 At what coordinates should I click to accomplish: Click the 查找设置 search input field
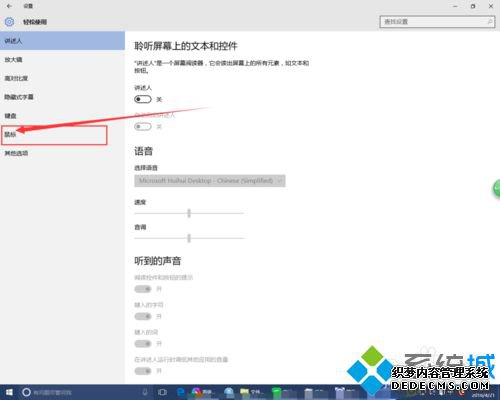437,22
